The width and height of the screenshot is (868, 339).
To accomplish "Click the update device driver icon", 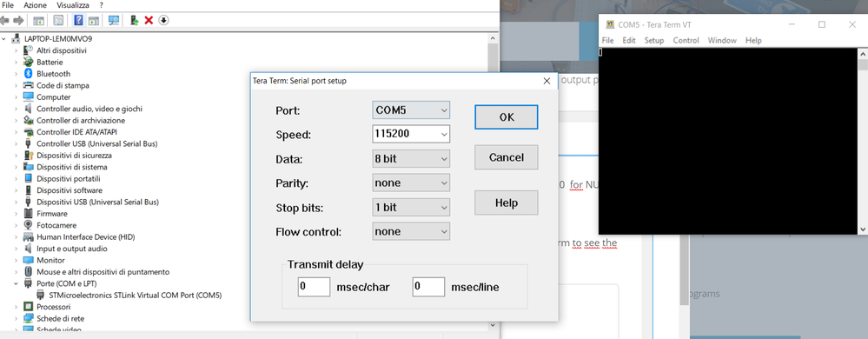I will (134, 21).
